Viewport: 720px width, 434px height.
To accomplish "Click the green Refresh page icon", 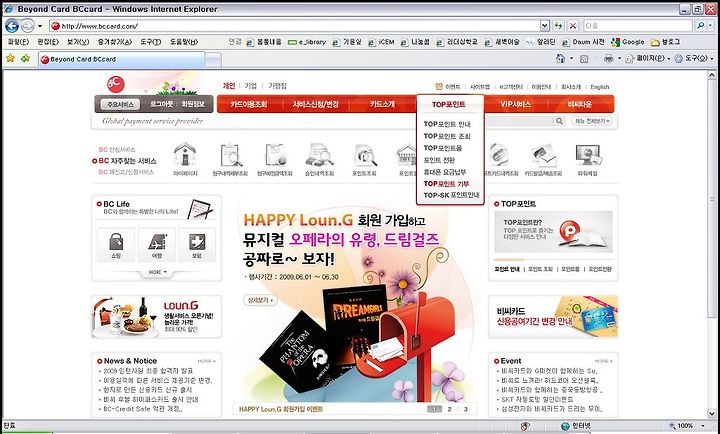I will click(x=558, y=26).
